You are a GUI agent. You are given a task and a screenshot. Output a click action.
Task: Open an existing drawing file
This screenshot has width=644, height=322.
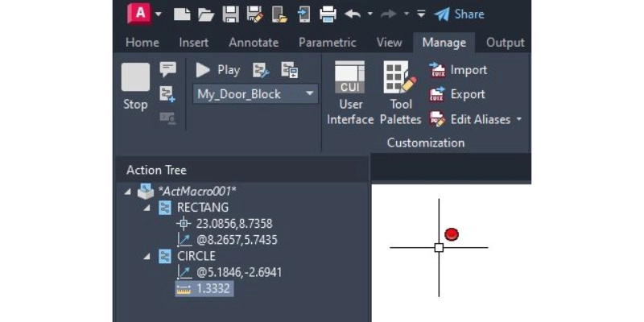coord(206,14)
